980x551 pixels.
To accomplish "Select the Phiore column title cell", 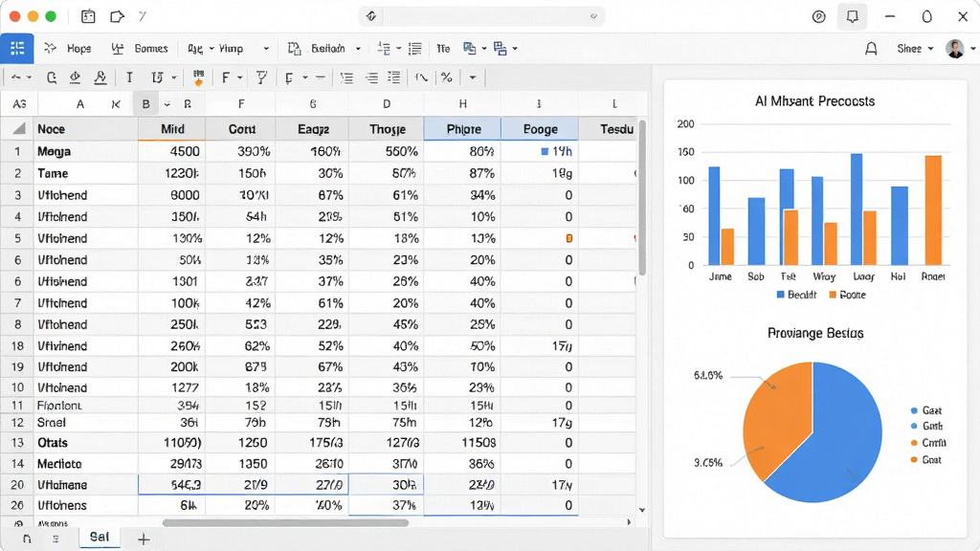I will click(463, 129).
